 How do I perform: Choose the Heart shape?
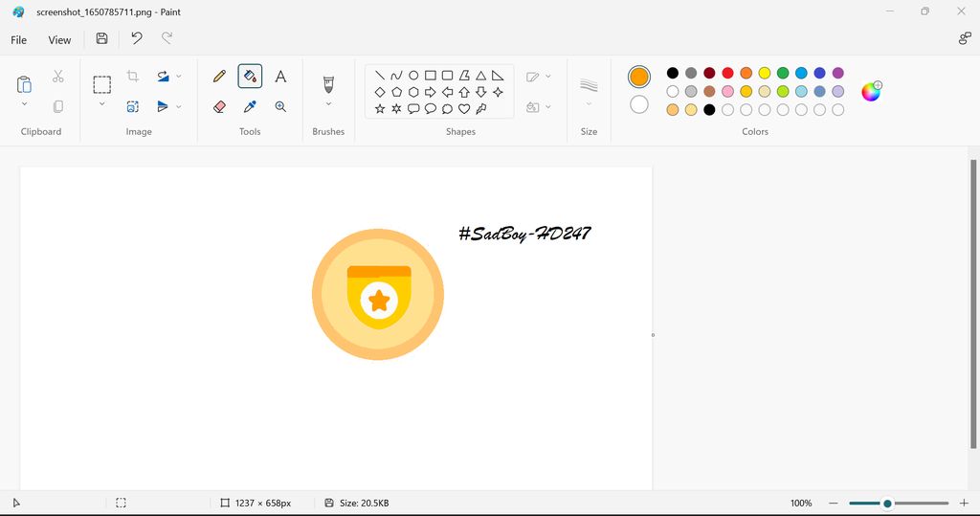[x=464, y=109]
